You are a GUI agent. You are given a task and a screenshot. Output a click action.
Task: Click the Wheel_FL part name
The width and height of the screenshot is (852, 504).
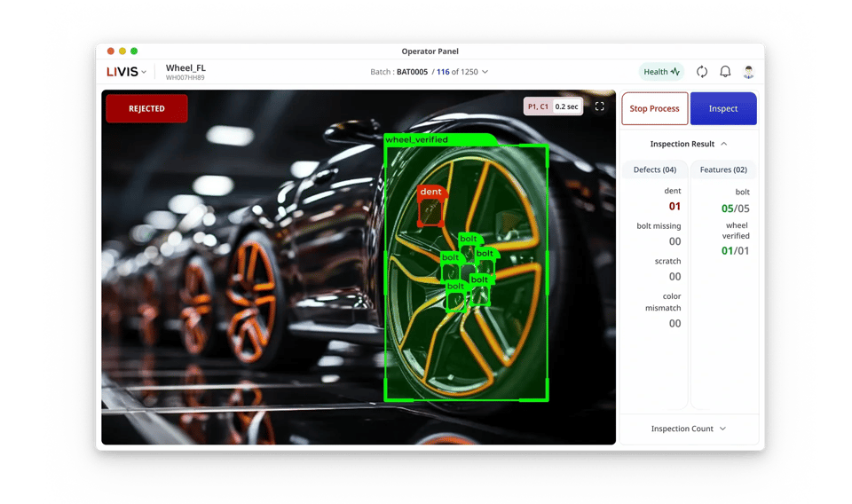coord(185,68)
